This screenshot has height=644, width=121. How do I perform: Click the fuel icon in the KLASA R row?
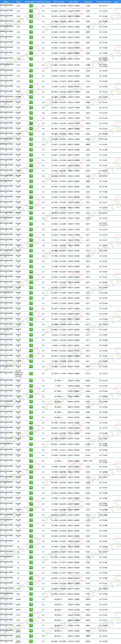point(31,461)
